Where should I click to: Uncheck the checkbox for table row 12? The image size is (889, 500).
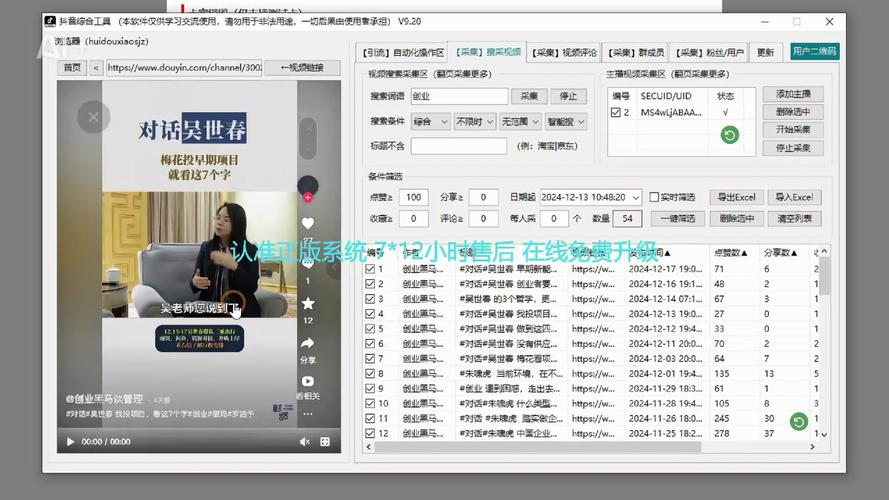370,433
